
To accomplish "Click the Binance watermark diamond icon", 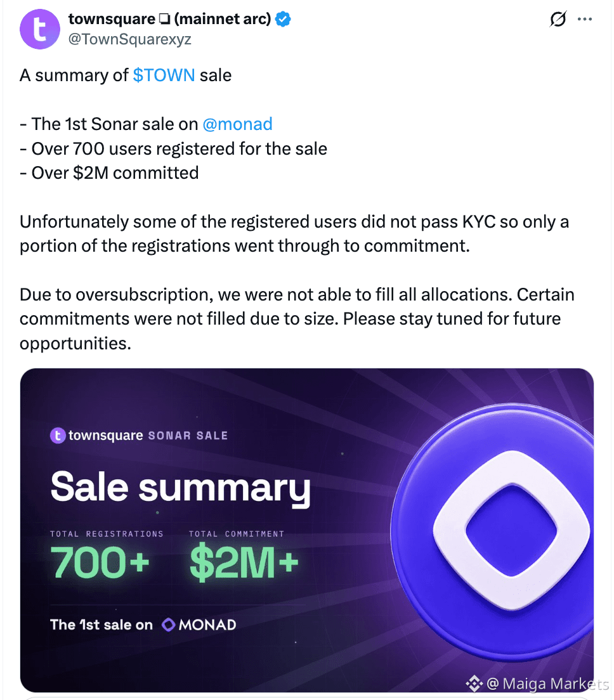I will point(474,684).
